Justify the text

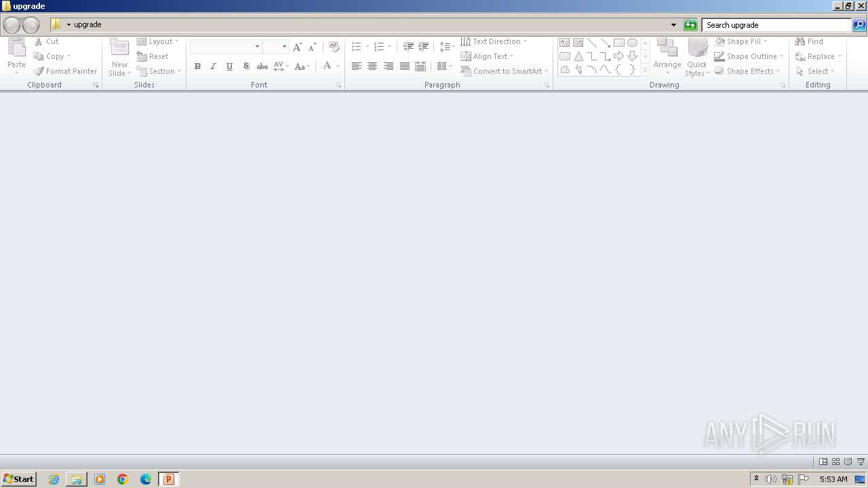click(405, 66)
